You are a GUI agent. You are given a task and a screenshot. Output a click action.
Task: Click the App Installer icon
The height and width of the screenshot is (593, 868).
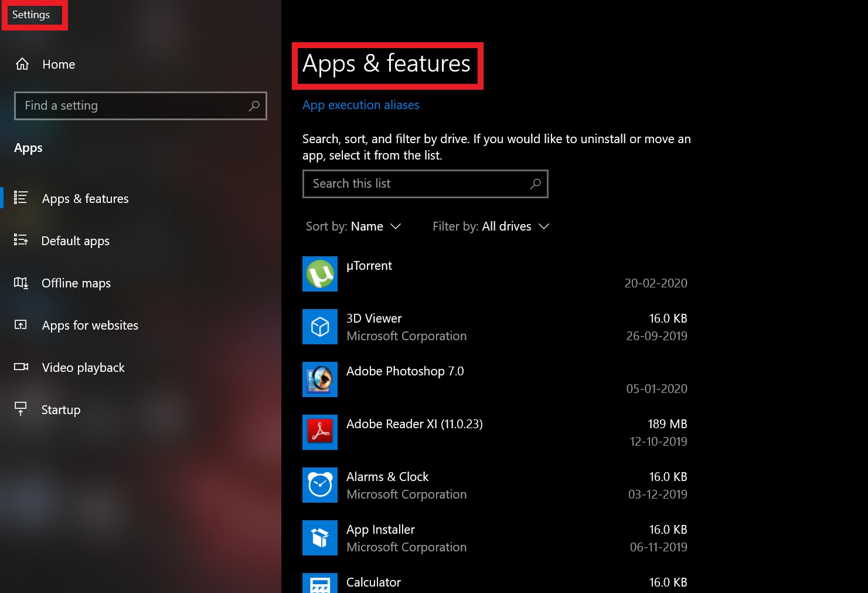pyautogui.click(x=320, y=538)
